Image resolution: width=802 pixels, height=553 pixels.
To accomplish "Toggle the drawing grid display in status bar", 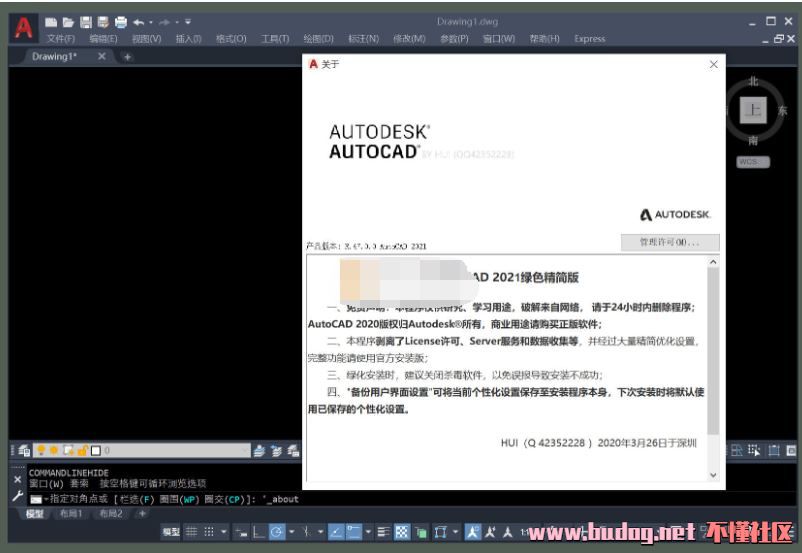I will pos(191,533).
